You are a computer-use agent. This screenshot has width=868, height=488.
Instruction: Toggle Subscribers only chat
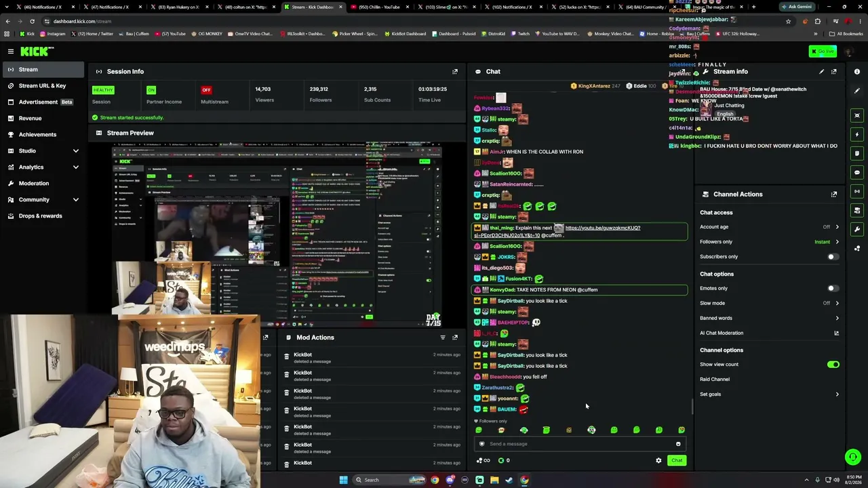coord(833,257)
